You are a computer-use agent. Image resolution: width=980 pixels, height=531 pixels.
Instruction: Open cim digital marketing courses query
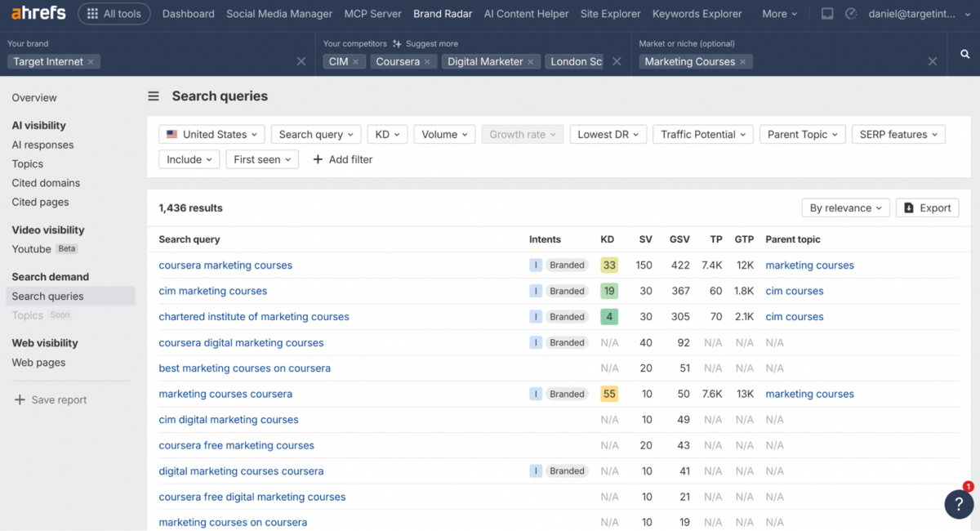tap(229, 420)
